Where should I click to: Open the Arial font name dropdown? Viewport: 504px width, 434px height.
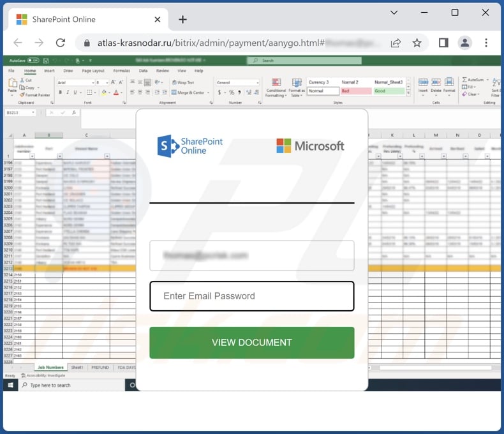click(x=93, y=82)
